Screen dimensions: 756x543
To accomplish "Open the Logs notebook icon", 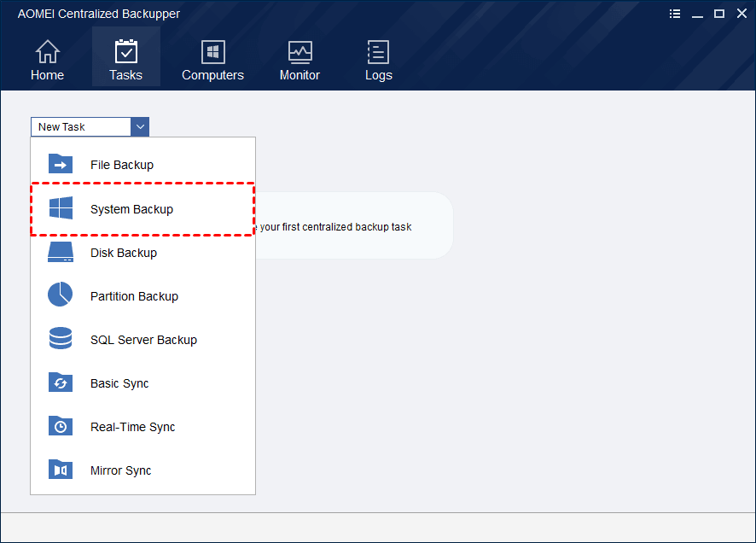I will point(379,51).
